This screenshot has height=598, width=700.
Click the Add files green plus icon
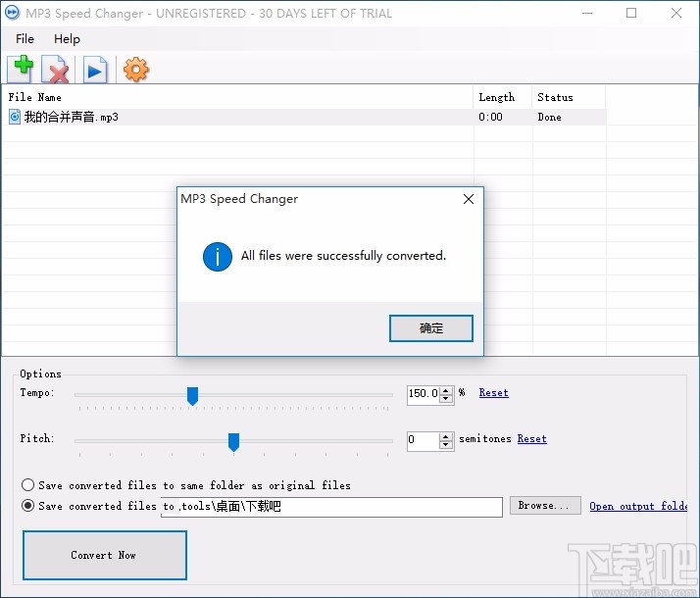pyautogui.click(x=20, y=69)
